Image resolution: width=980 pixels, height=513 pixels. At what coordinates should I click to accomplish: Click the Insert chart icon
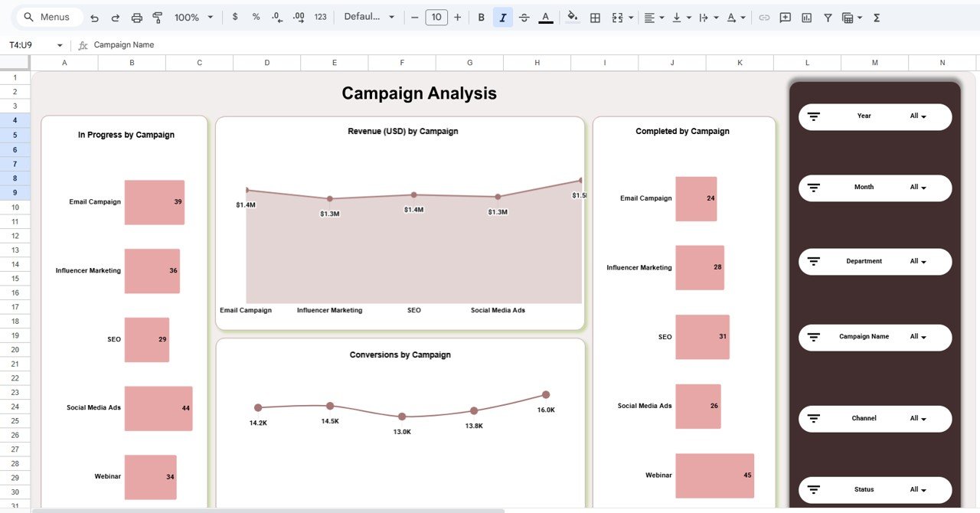click(x=806, y=17)
